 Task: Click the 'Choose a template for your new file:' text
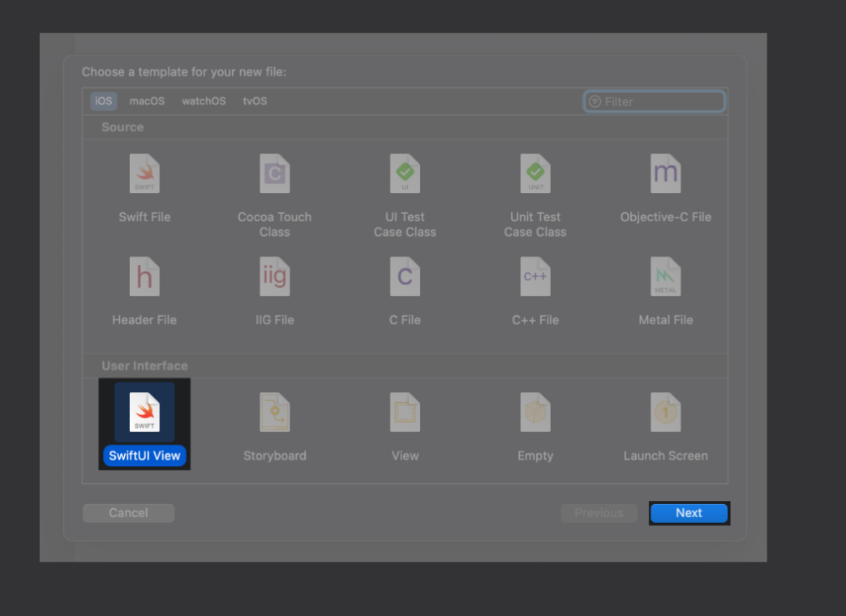pyautogui.click(x=184, y=71)
